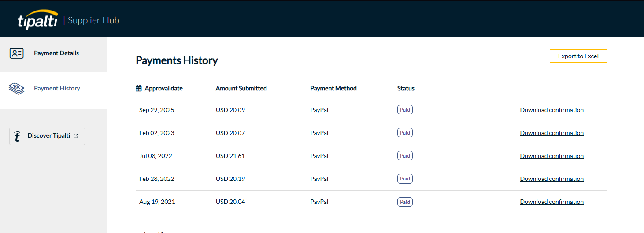Screen dimensions: 644x233
Task: Download confirmation for Feb 02, 2023 payment
Action: (551, 133)
